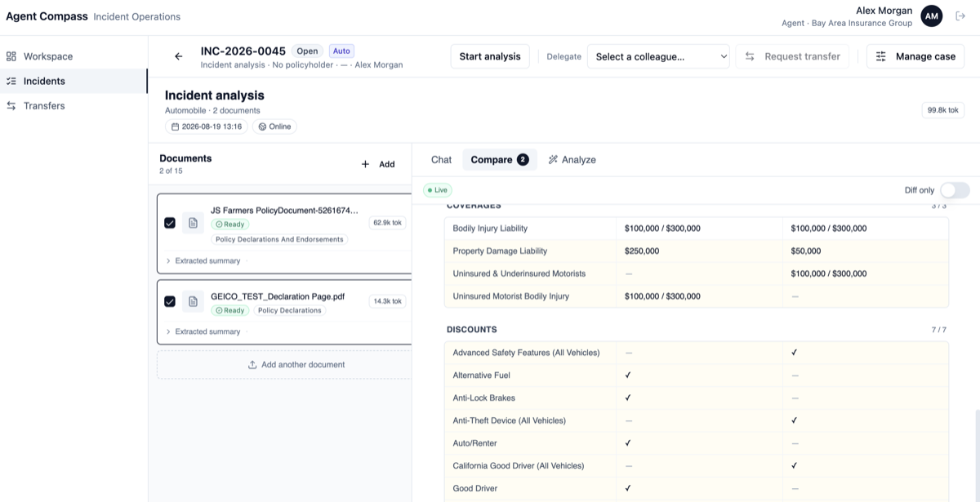Click Add in Documents header
Image resolution: width=980 pixels, height=502 pixels.
click(x=378, y=164)
